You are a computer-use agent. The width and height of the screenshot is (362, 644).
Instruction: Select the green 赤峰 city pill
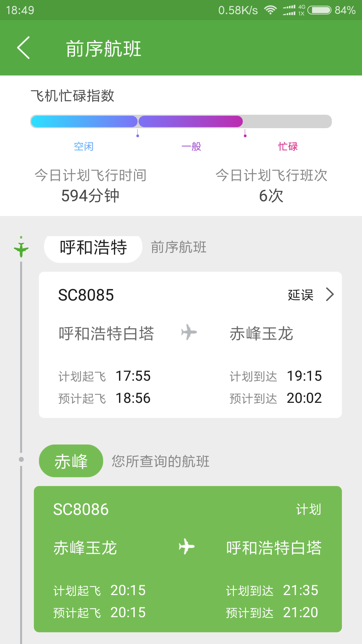(x=71, y=461)
